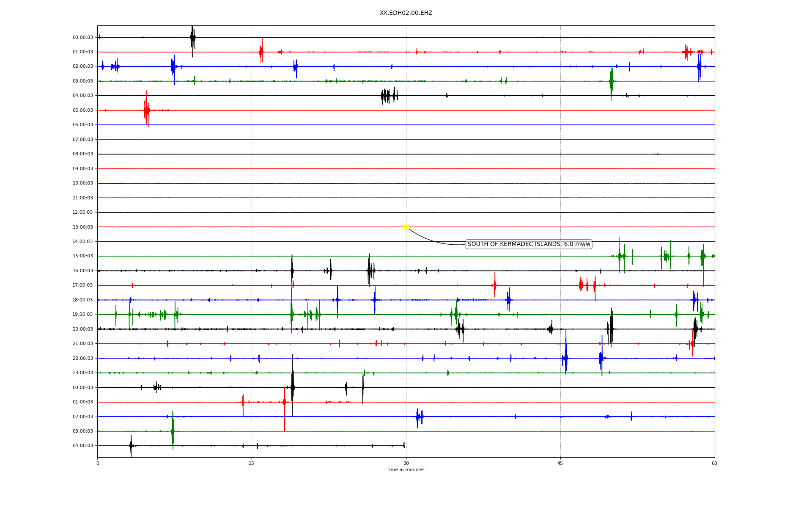The height and width of the screenshot is (508, 812).
Task: Click the XX.EDH02.00.EHZ plot title
Action: [x=406, y=13]
